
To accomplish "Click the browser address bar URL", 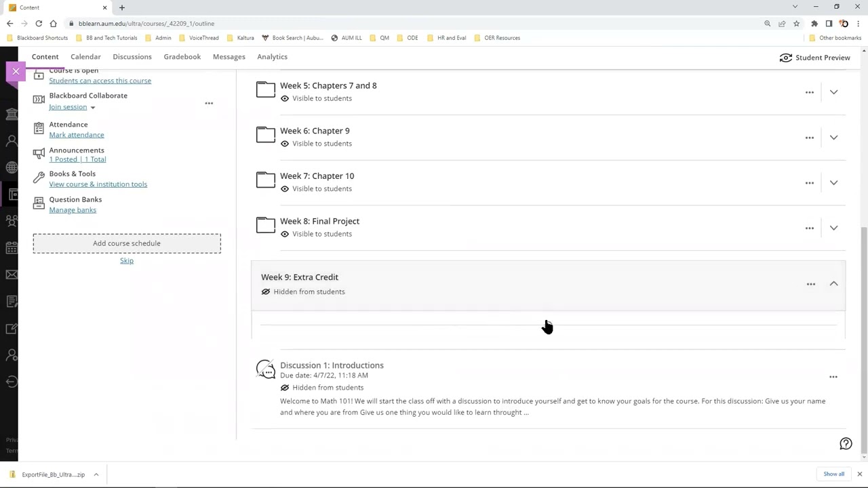I will tap(146, 24).
